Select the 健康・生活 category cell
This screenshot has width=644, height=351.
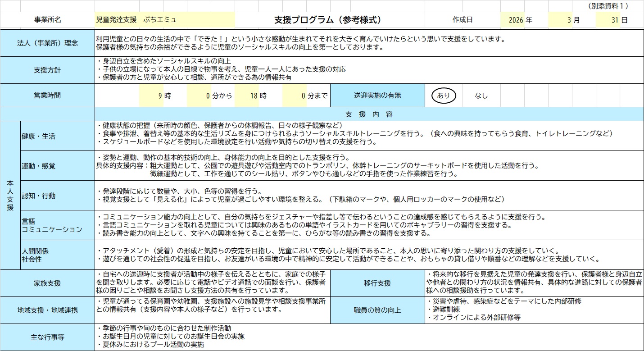click(57, 136)
